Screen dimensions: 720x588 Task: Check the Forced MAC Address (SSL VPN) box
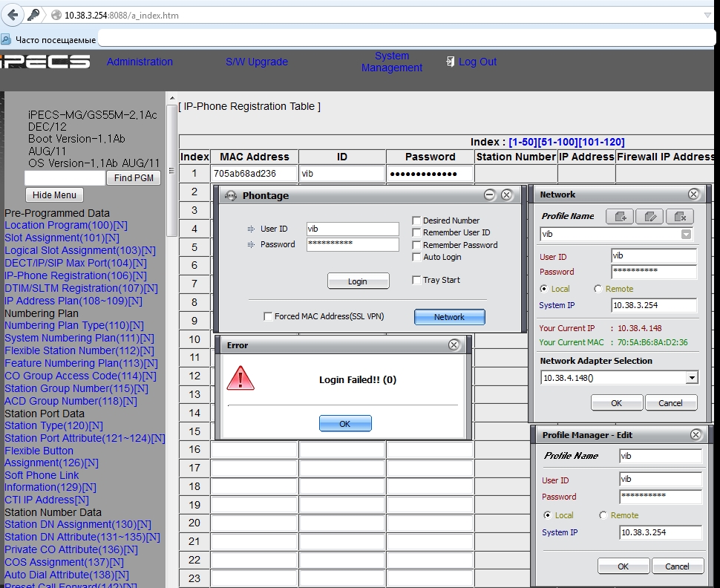tap(268, 317)
